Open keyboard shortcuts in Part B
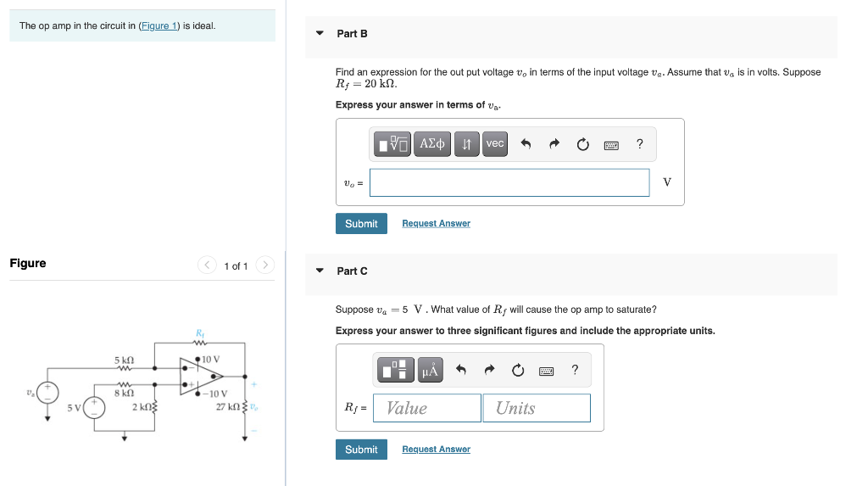Image resolution: width=868 pixels, height=486 pixels. 611,145
